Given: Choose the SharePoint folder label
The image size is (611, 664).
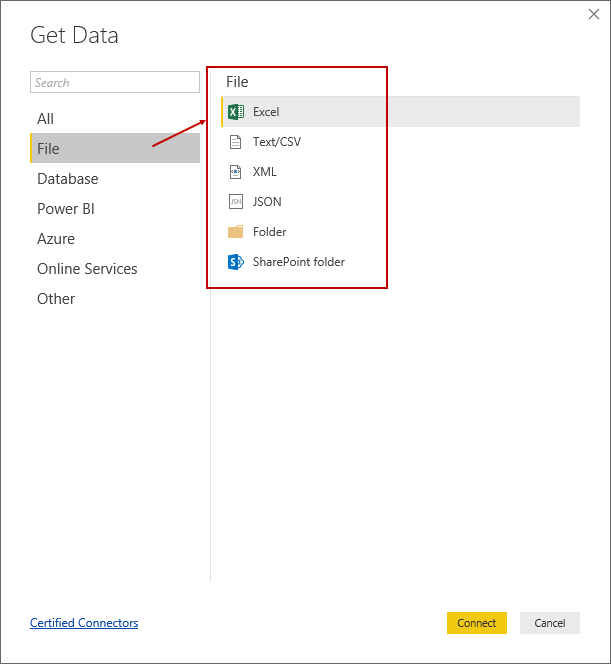Looking at the screenshot, I should [x=299, y=262].
